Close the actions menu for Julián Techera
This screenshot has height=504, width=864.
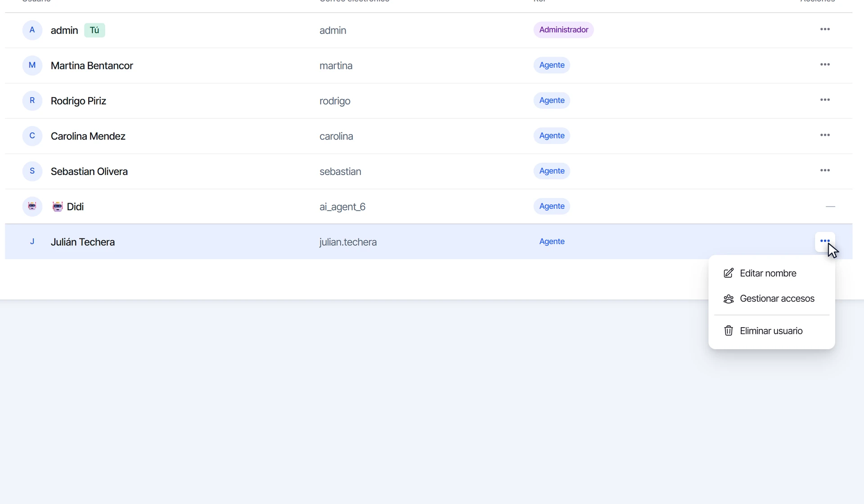point(825,241)
